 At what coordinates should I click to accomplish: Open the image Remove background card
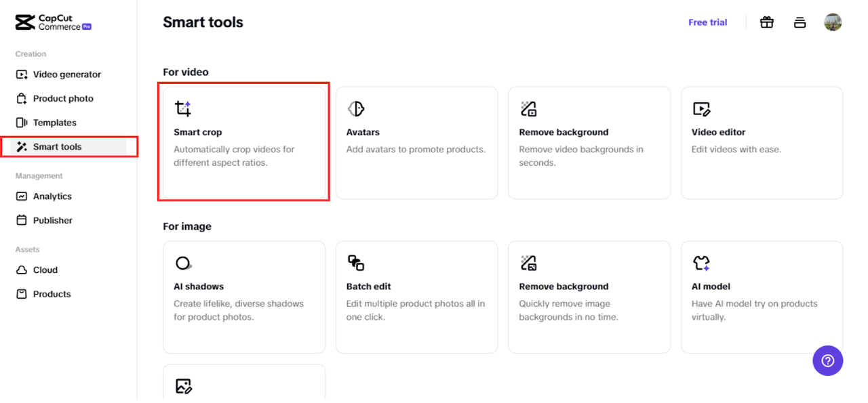click(x=589, y=297)
